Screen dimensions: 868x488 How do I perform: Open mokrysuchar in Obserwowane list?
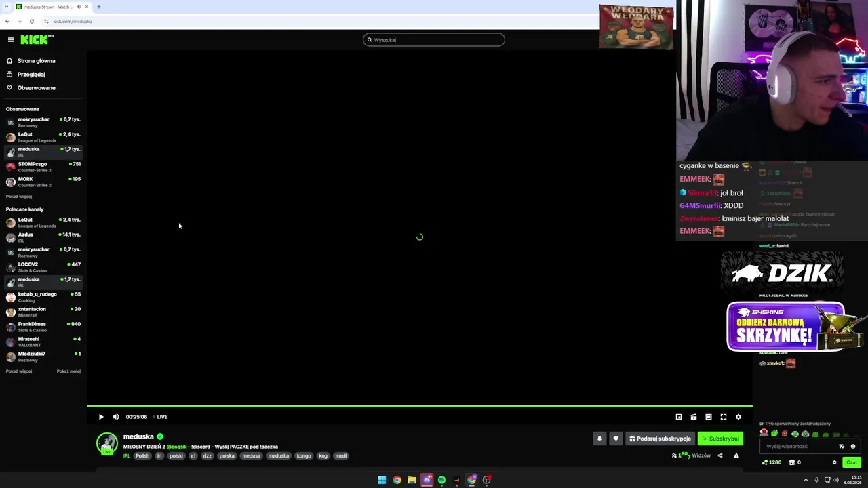[x=43, y=122]
